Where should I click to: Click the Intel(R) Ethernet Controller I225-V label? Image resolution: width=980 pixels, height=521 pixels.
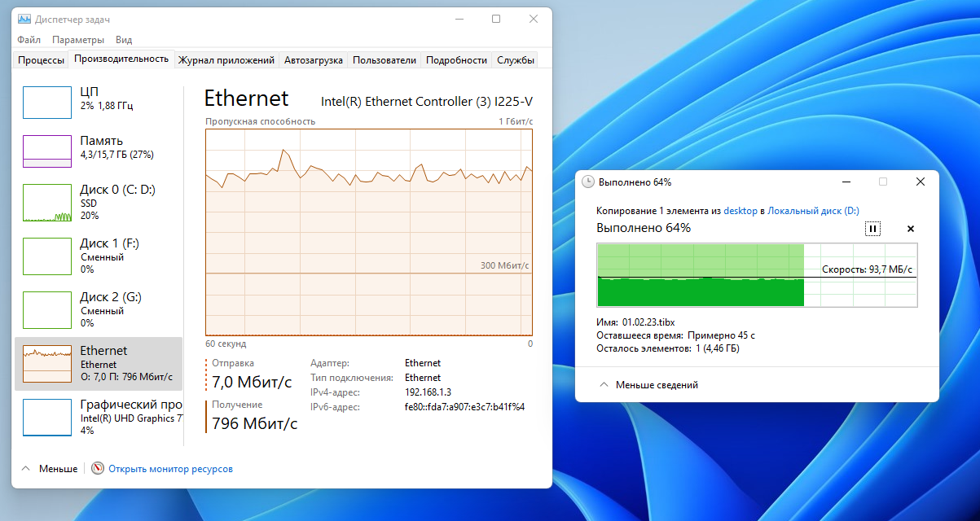(x=427, y=102)
